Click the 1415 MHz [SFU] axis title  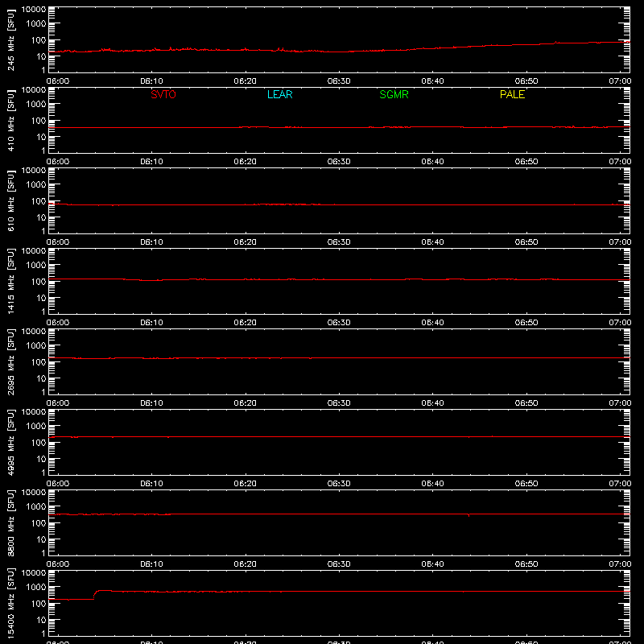coord(10,281)
